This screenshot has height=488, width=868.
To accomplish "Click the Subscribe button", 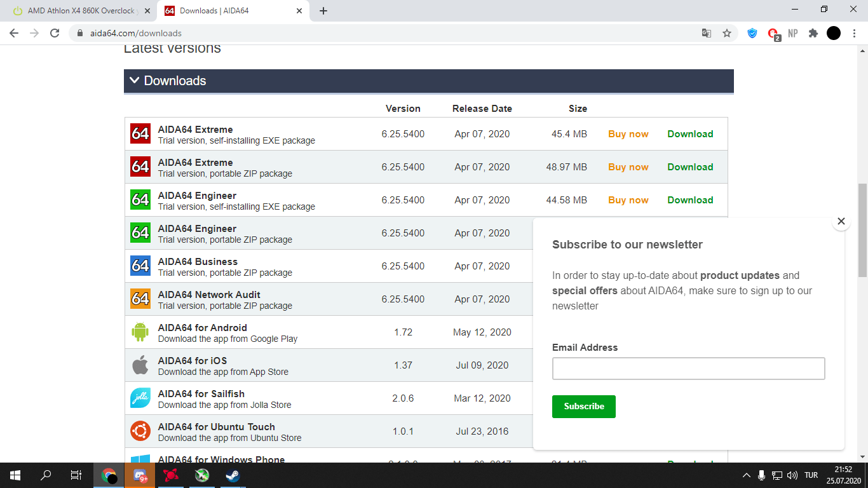I will [584, 407].
